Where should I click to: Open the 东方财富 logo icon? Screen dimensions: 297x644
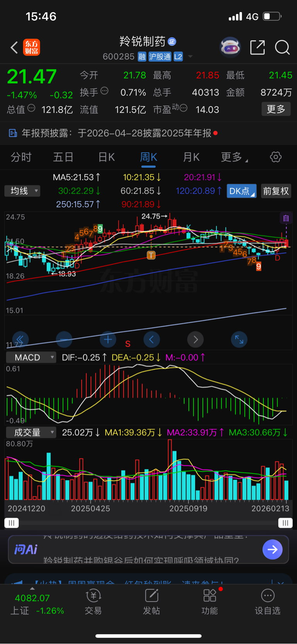(x=31, y=48)
